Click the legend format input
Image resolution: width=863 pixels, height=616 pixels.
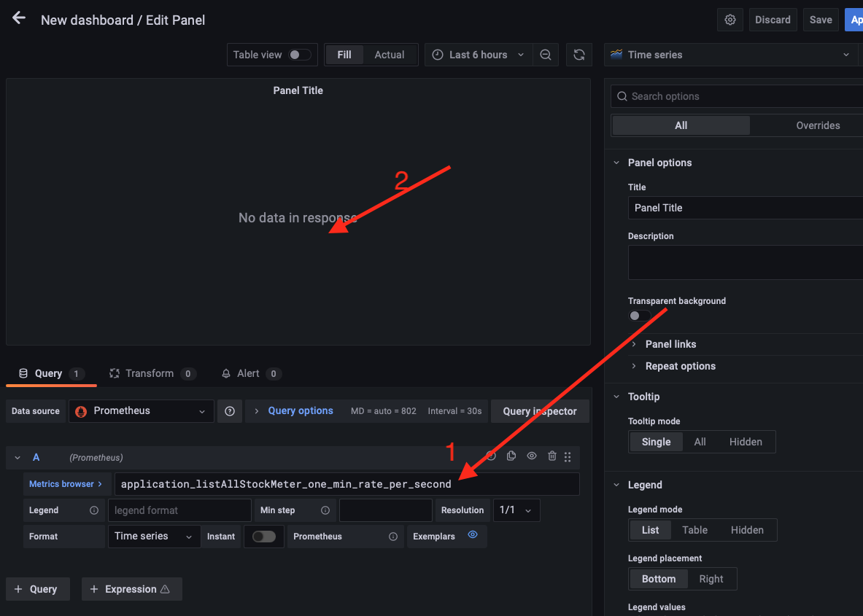point(179,510)
